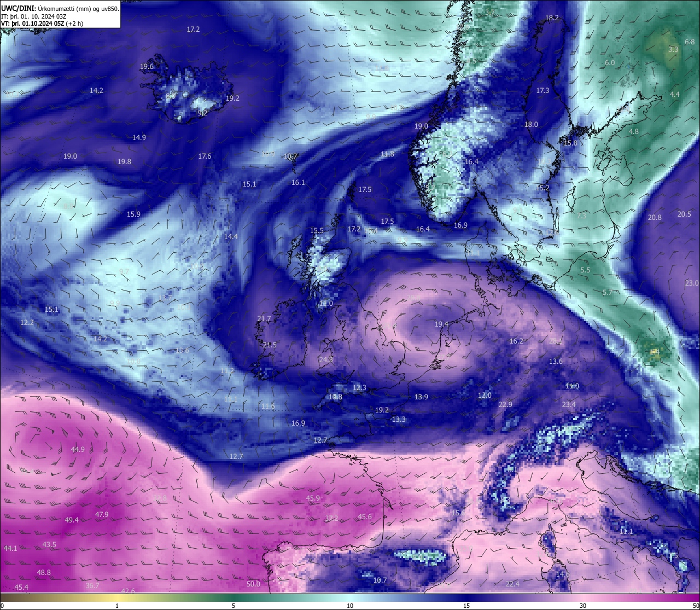This screenshot has width=700, height=610.
Task: Click the 16.1 value label
Action: pos(298,182)
